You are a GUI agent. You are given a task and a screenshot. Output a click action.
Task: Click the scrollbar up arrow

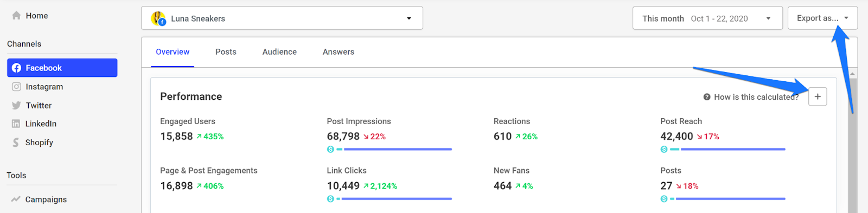[852, 73]
